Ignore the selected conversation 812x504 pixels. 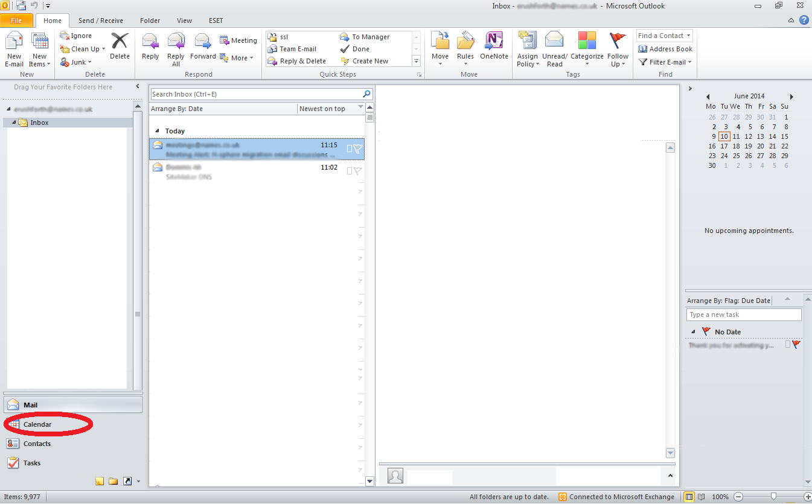click(76, 36)
